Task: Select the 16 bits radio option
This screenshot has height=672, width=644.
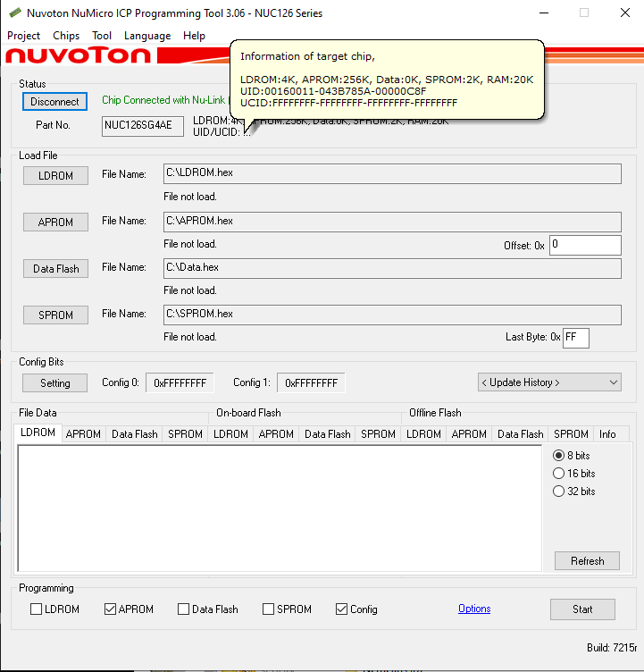Action: click(573, 473)
